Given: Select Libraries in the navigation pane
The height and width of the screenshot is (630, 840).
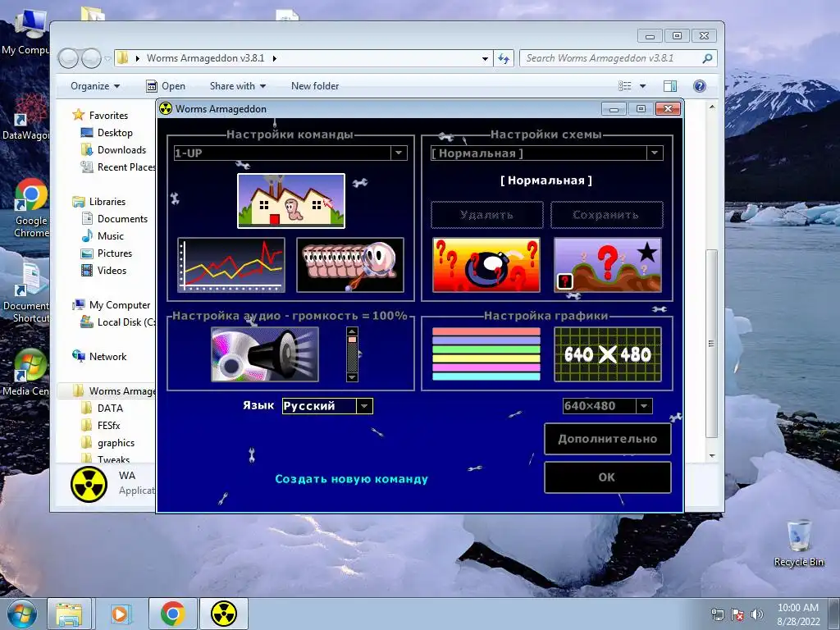Looking at the screenshot, I should click(107, 202).
